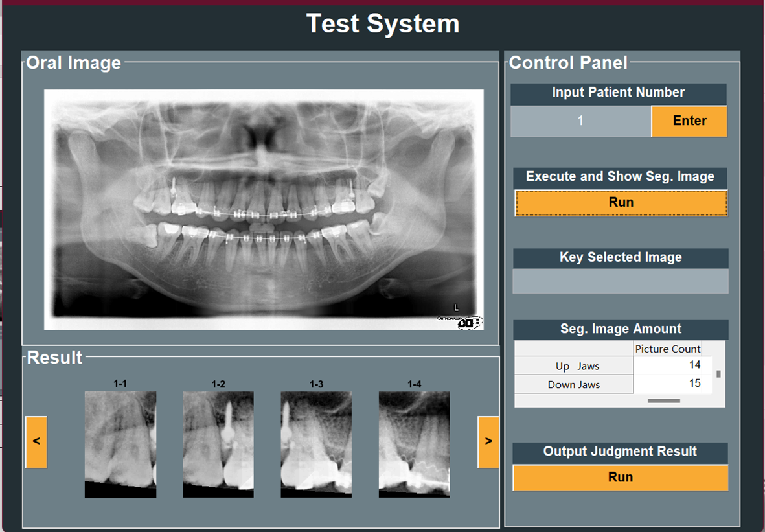The width and height of the screenshot is (765, 532).
Task: Click the panoramic dental X-ray image
Action: (264, 209)
